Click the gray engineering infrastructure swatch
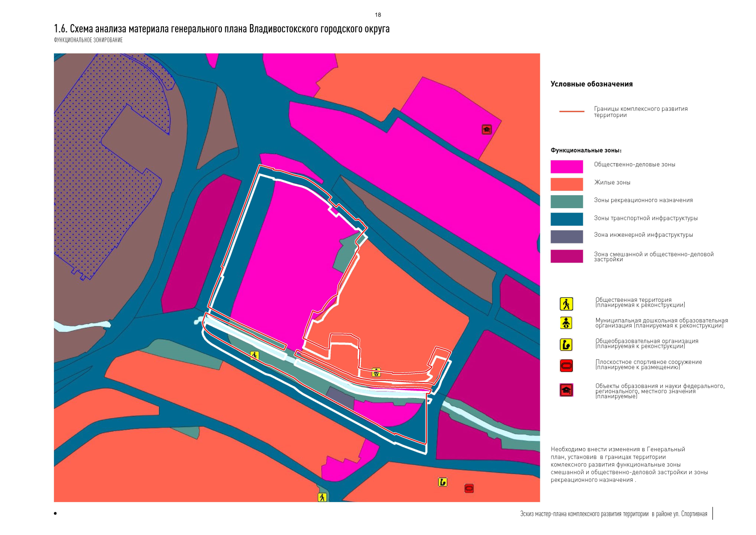Image resolution: width=756 pixels, height=535 pixels. (x=567, y=236)
